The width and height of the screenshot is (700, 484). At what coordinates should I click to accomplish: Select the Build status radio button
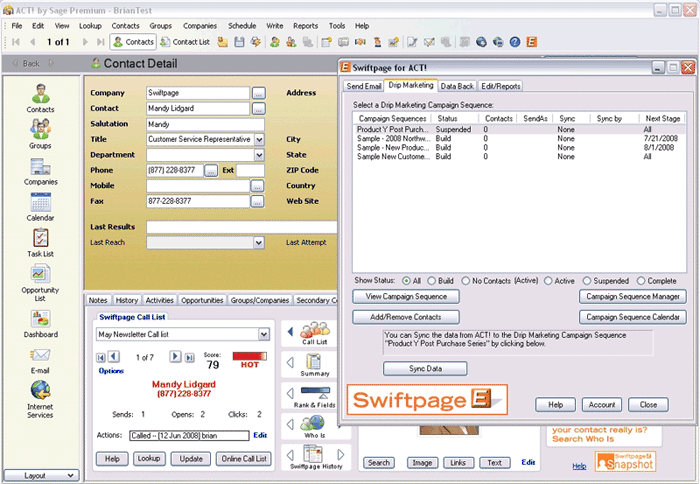coord(433,280)
